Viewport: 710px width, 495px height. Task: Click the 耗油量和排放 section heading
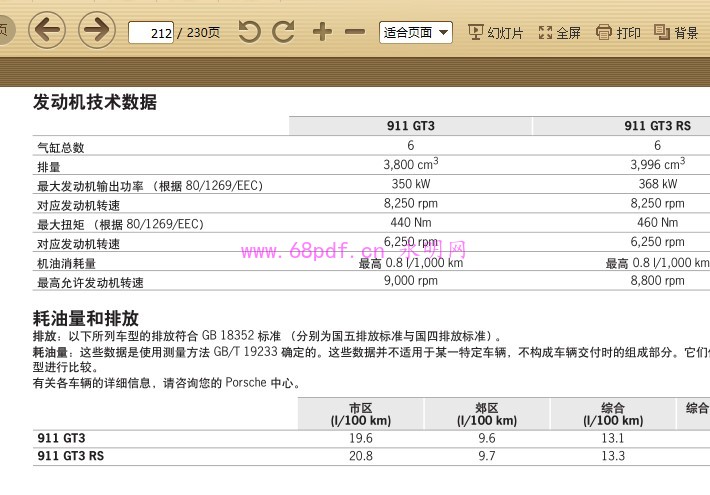(85, 319)
